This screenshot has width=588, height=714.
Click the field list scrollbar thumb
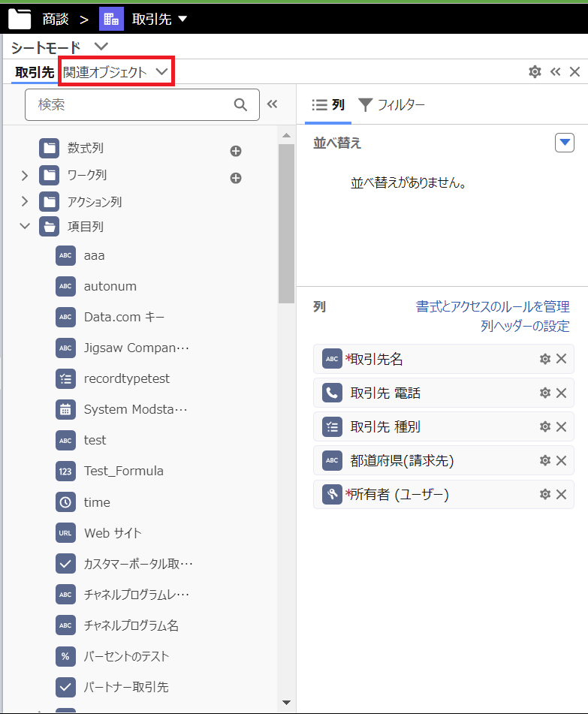286,224
